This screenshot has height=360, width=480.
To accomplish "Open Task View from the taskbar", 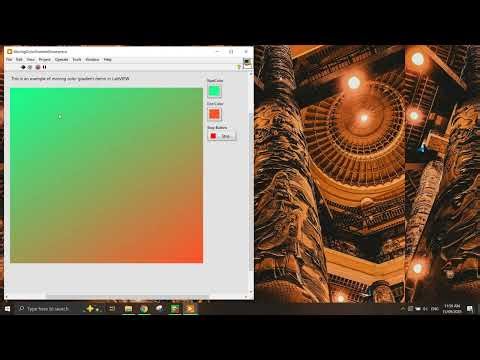I will click(x=112, y=309).
